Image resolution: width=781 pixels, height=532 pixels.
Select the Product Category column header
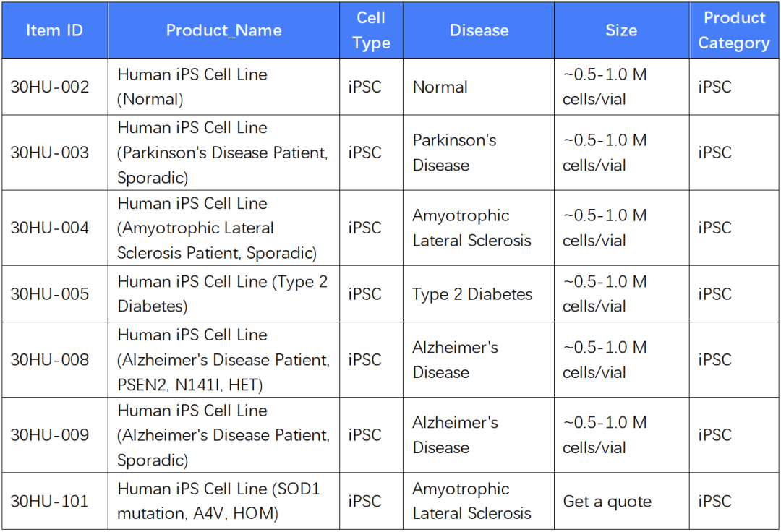tap(734, 30)
